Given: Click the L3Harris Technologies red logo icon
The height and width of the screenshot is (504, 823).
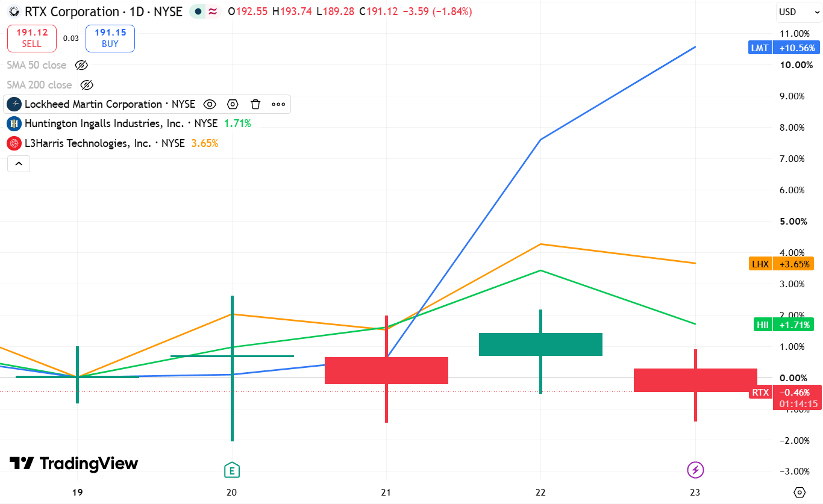Looking at the screenshot, I should click(x=14, y=143).
